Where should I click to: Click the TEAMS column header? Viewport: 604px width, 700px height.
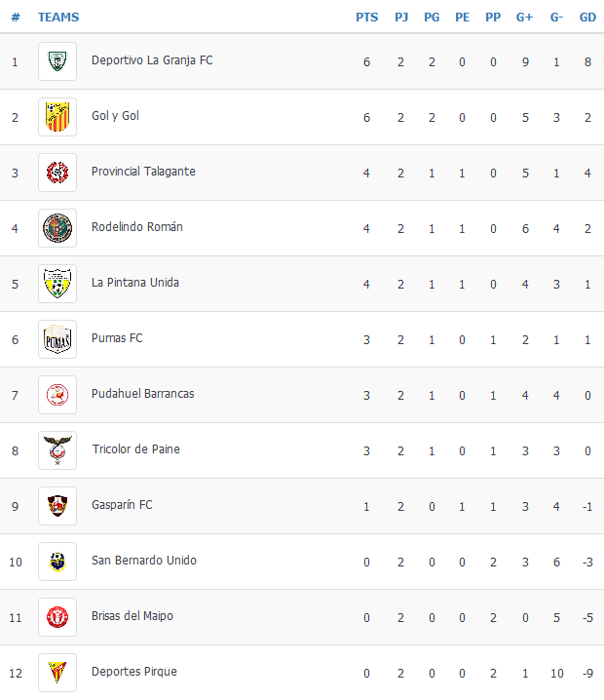[58, 18]
